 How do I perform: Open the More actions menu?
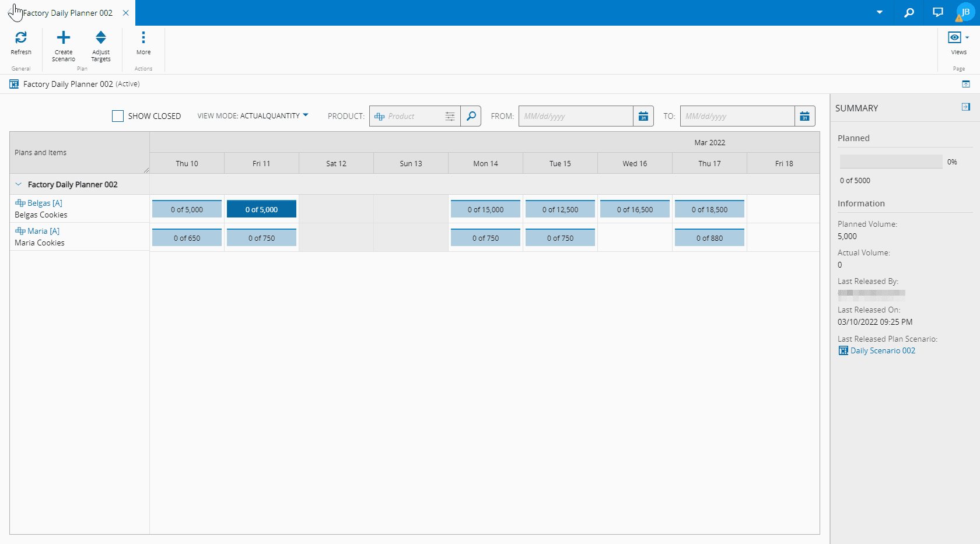click(143, 38)
